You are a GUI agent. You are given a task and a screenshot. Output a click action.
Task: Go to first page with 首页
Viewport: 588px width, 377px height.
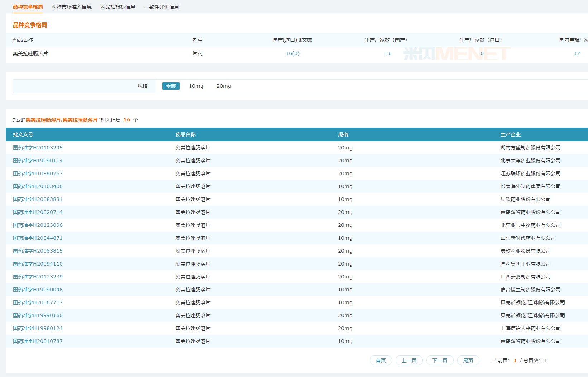pos(381,361)
